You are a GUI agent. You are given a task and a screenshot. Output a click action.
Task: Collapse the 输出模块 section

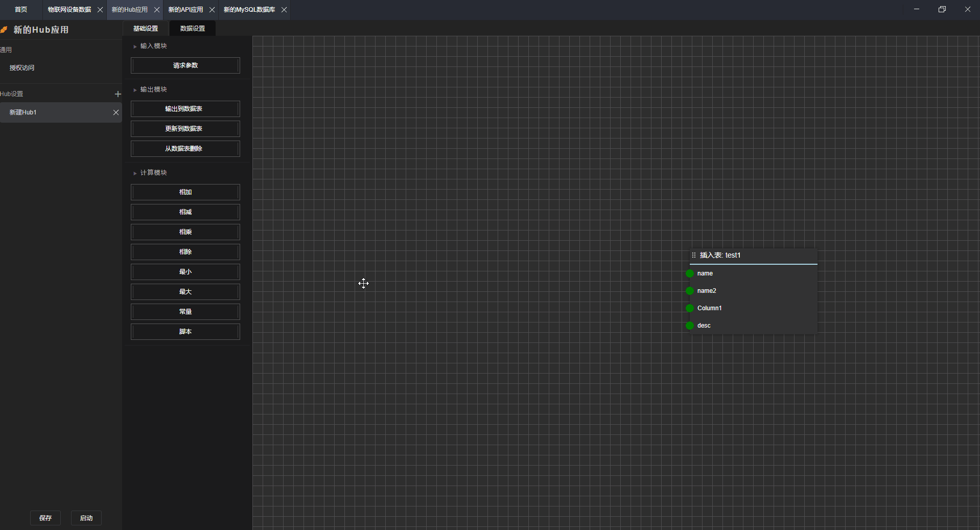(135, 90)
